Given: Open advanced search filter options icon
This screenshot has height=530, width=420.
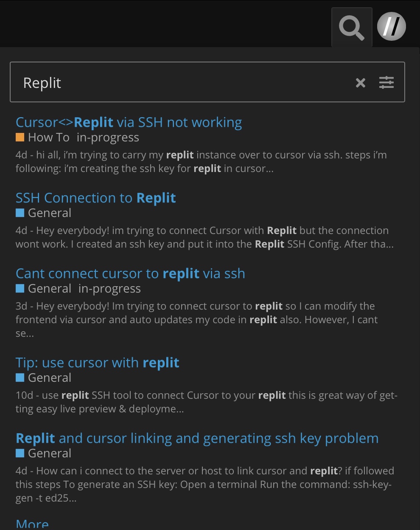Looking at the screenshot, I should click(386, 82).
